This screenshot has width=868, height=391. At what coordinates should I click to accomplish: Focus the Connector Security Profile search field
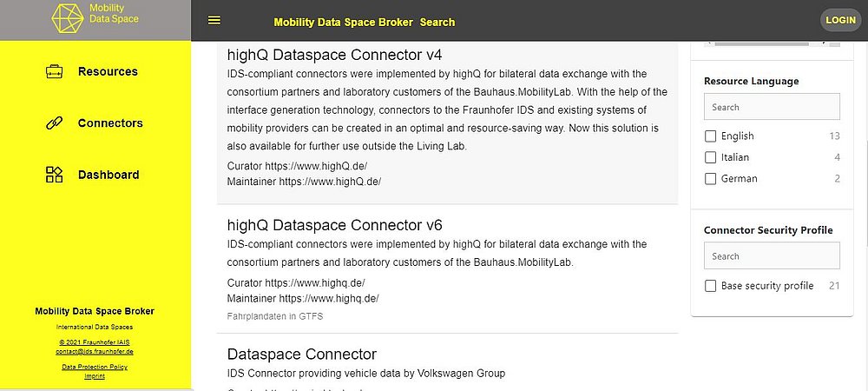click(772, 256)
